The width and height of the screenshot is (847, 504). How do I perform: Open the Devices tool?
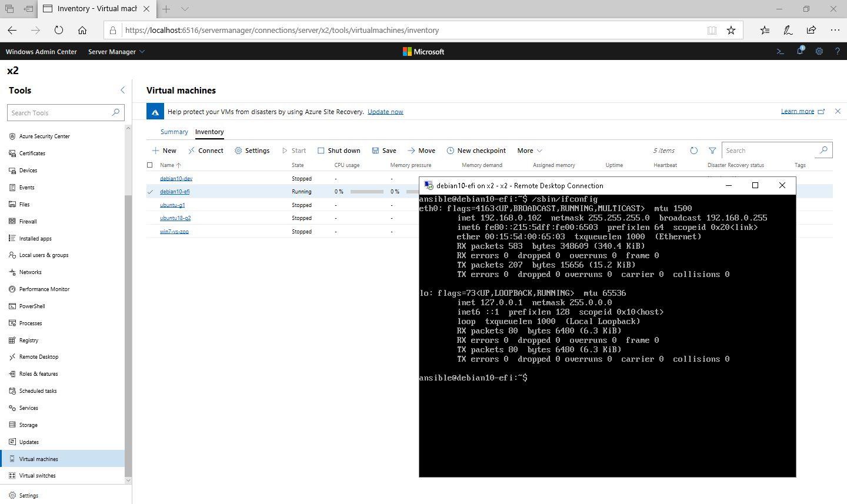click(28, 171)
